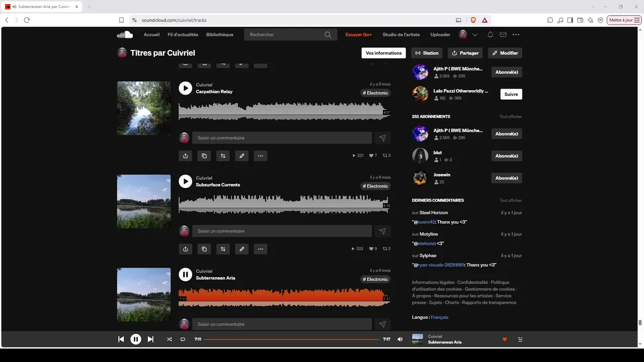
Task: Open Brave Leo AI sparkle icon
Action: [x=590, y=20]
